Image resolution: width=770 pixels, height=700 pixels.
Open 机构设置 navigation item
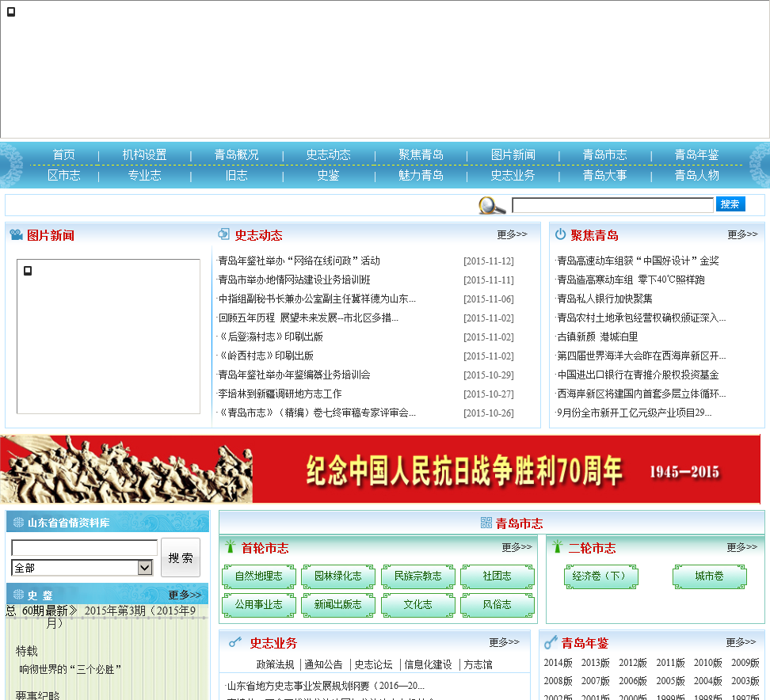coord(144,154)
